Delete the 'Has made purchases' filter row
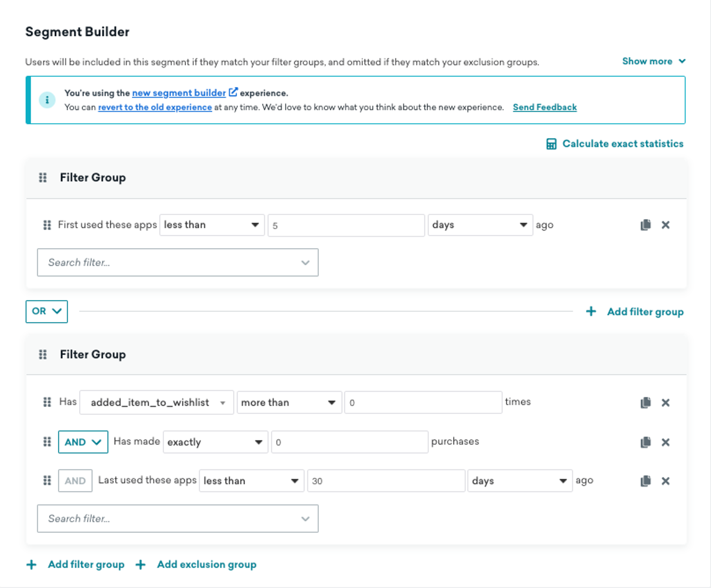This screenshot has width=711, height=588. [x=665, y=442]
